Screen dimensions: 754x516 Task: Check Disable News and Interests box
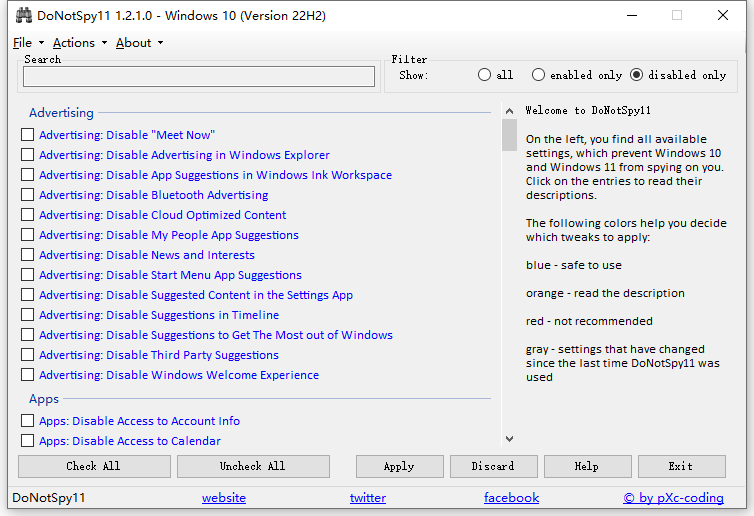click(x=27, y=254)
